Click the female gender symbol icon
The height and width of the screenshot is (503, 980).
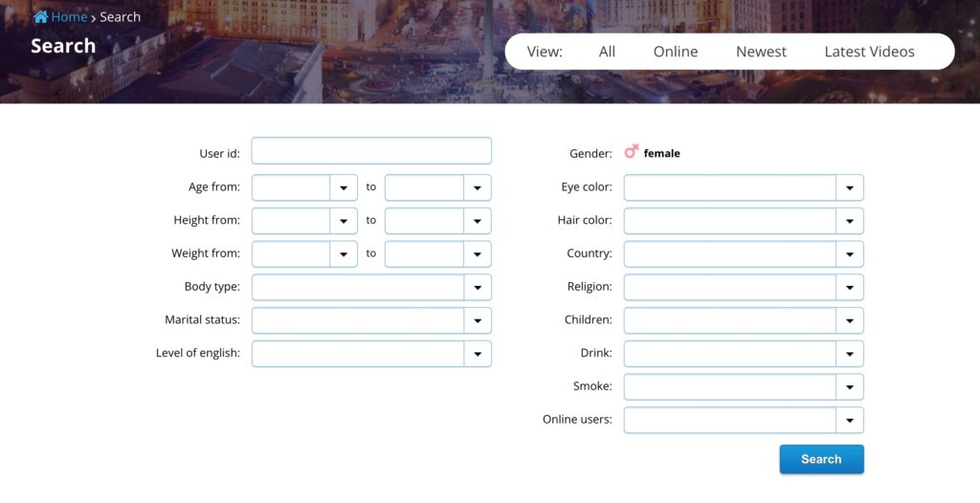[x=632, y=152]
